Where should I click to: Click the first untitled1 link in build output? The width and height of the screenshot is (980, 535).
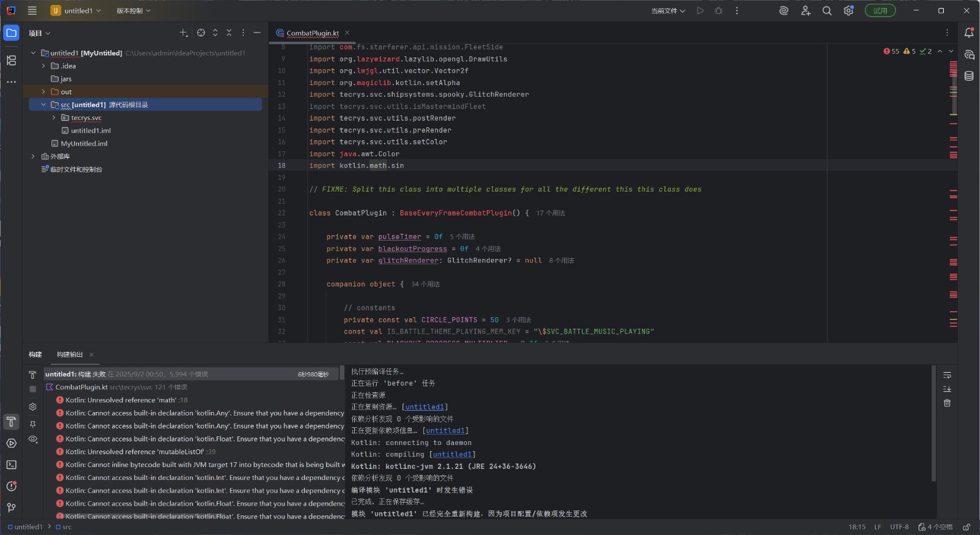click(x=424, y=407)
